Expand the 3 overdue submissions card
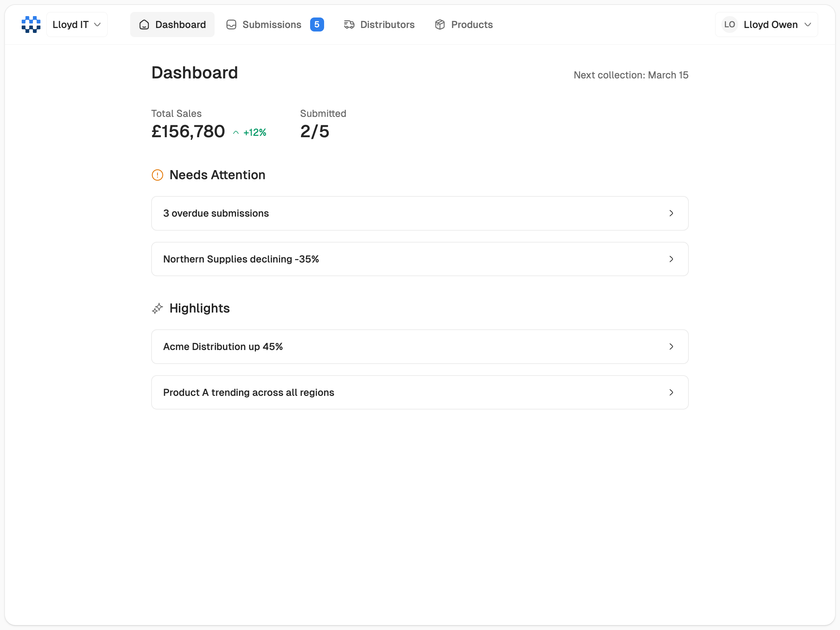The width and height of the screenshot is (840, 630). pyautogui.click(x=420, y=213)
